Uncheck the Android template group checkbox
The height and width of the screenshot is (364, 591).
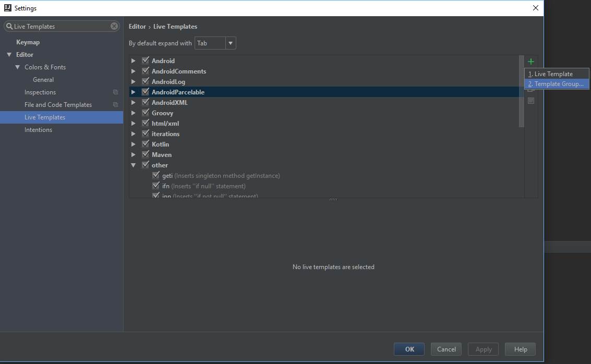pos(146,61)
